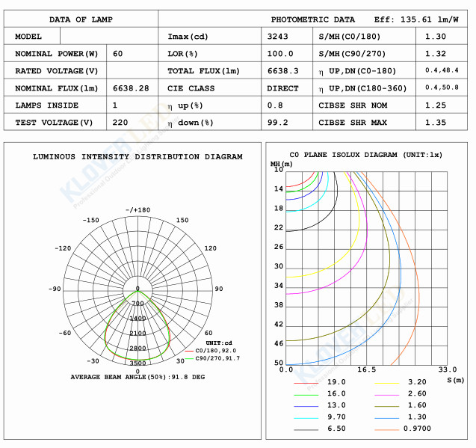This screenshot has height=448, width=476.
Task: Click the Eff: 135.61 lm/W text
Action: click(416, 19)
